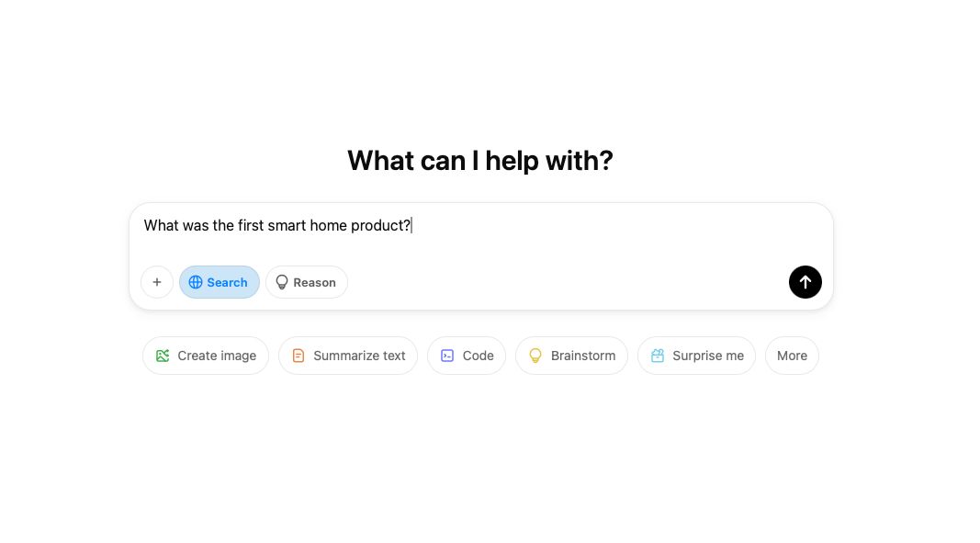Viewport: 980px width, 543px height.
Task: Click the Create image button
Action: pos(205,355)
